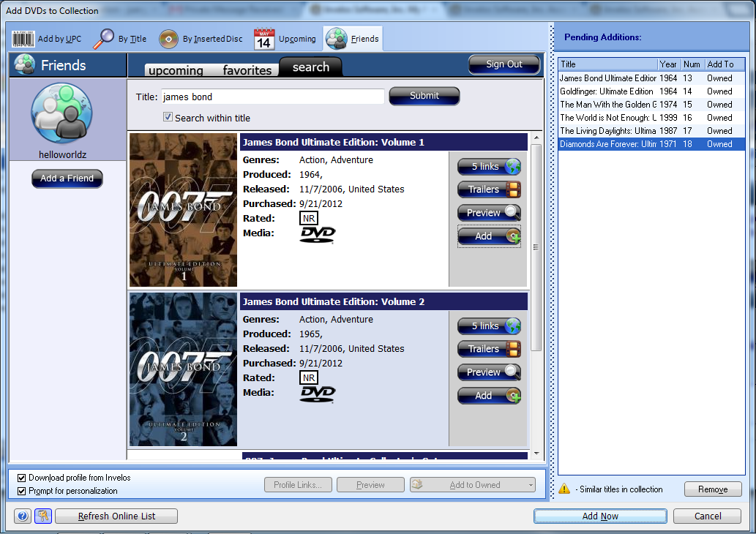Select The Man With the Golden Gun row
The image size is (756, 534).
(x=651, y=104)
